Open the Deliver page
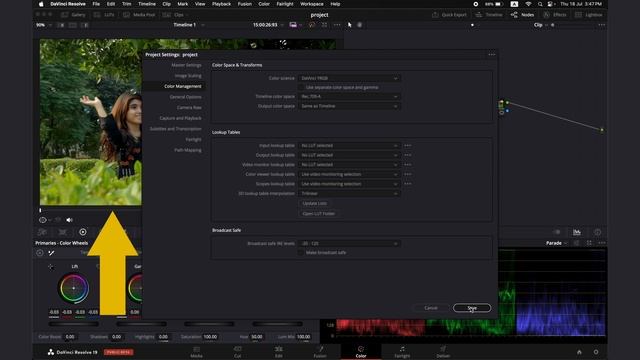The width and height of the screenshot is (640, 360). [x=443, y=352]
